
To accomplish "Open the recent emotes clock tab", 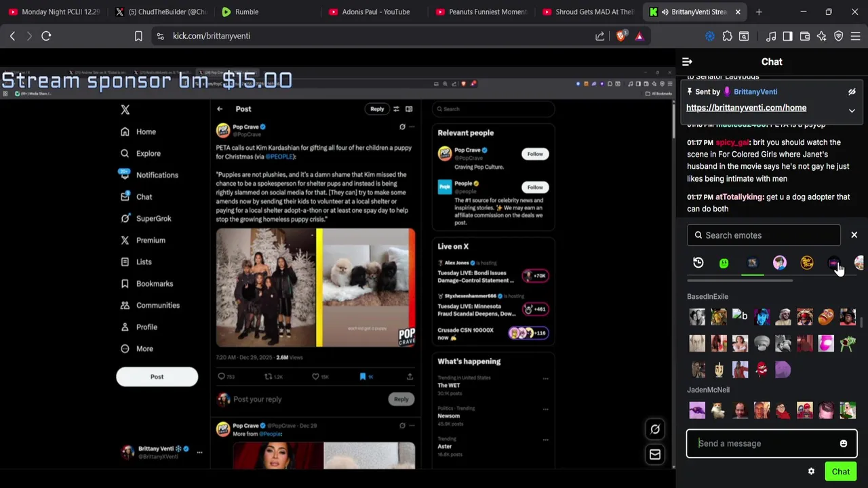I will pos(698,263).
